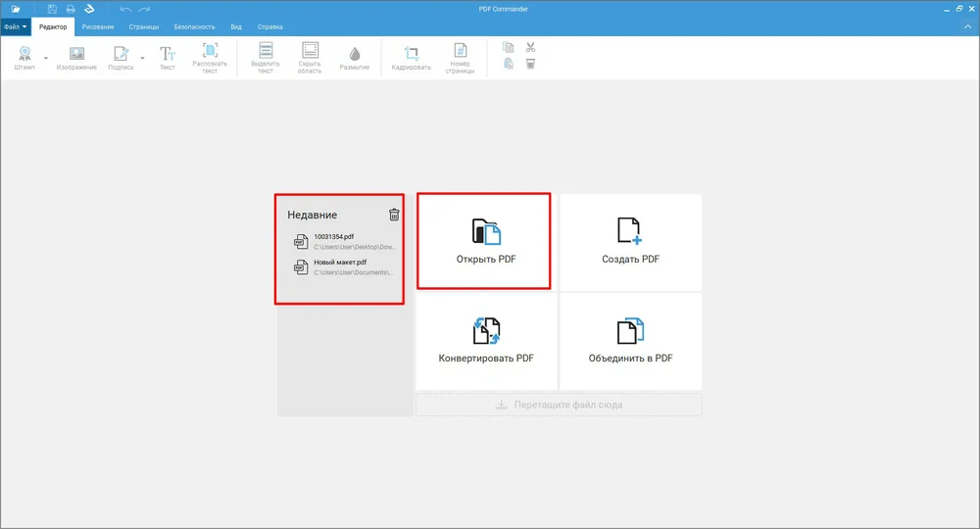Select the Подпись signature tool
Screen dimensions: 980x529
point(121,58)
